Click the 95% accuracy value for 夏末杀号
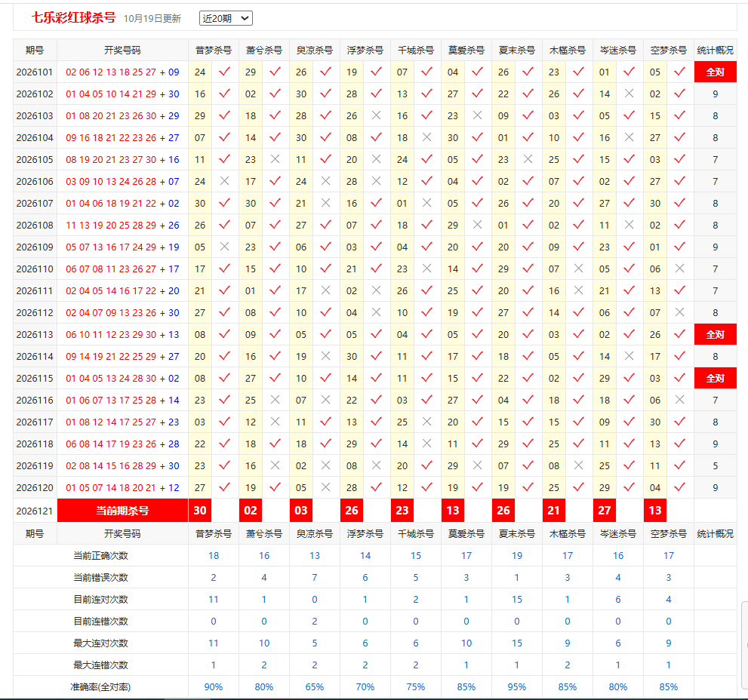The width and height of the screenshot is (748, 700). pyautogui.click(x=516, y=687)
